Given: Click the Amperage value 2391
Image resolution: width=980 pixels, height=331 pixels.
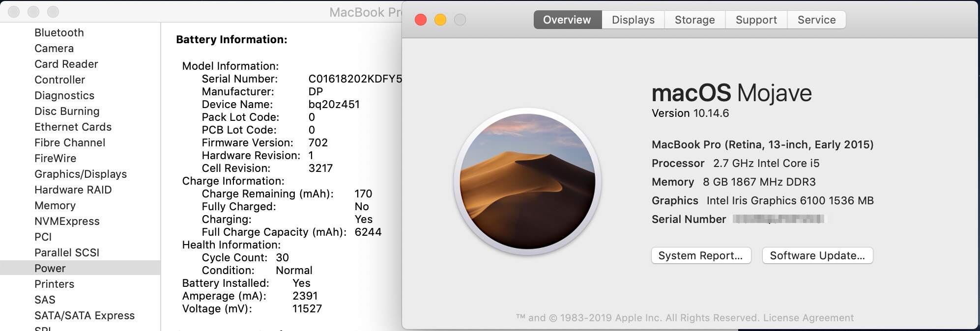Looking at the screenshot, I should [305, 296].
